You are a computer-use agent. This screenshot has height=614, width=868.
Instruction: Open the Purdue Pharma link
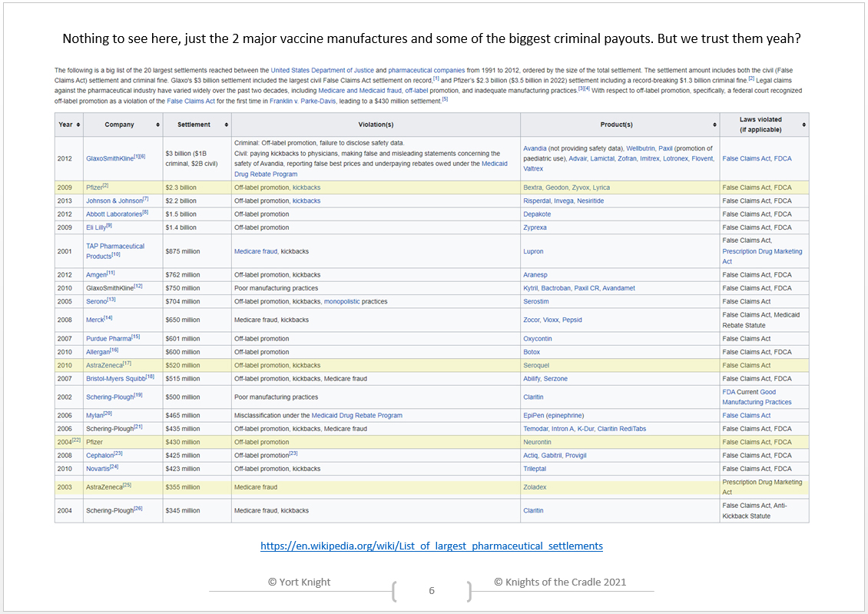tap(108, 339)
